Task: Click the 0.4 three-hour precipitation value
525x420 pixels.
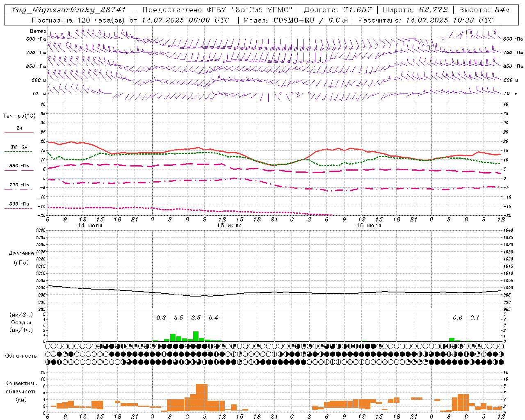Action: click(213, 318)
